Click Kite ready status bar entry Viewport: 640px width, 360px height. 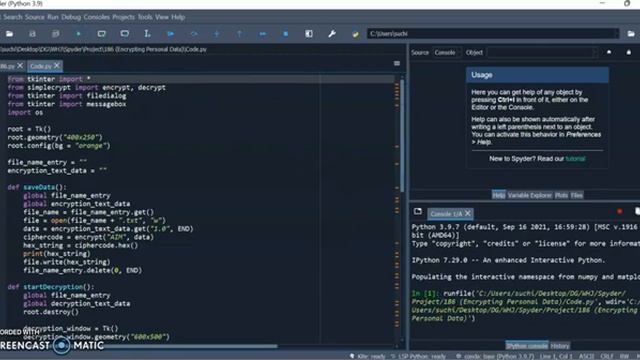point(367,356)
